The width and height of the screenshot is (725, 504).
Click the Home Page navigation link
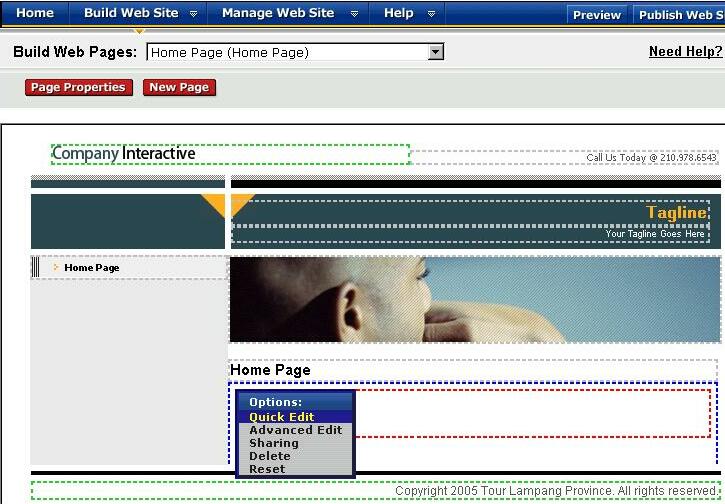(92, 268)
